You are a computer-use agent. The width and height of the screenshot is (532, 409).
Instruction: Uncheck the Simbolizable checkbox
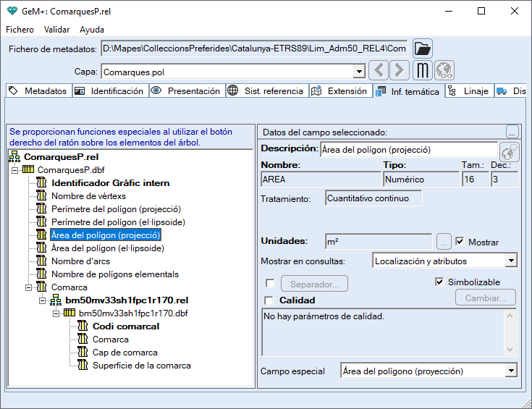pyautogui.click(x=439, y=282)
